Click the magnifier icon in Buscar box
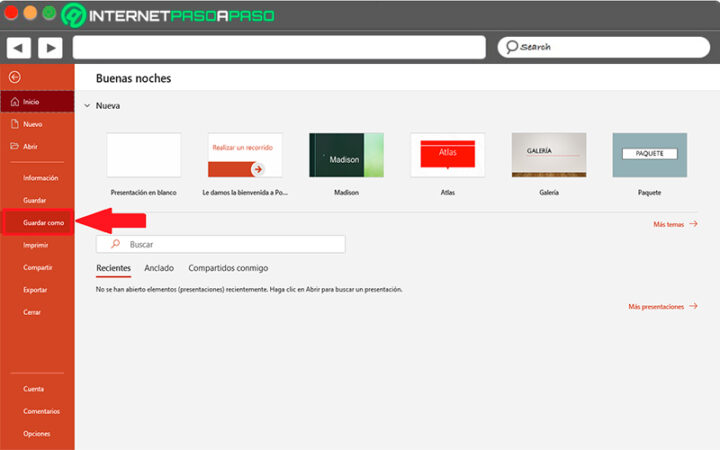Image resolution: width=720 pixels, height=450 pixels. point(116,244)
